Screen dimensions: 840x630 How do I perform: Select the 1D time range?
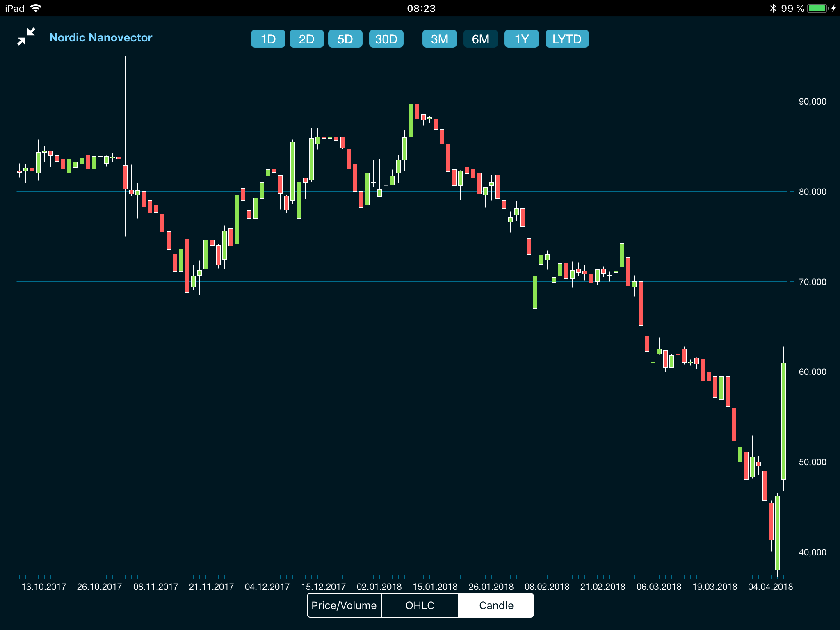coord(268,39)
